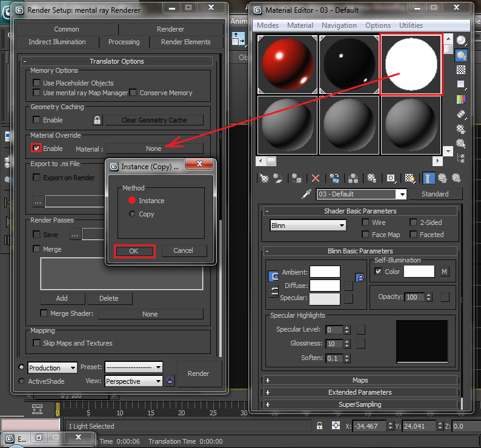The image size is (481, 448).
Task: Open the Render Elements tab
Action: click(185, 42)
